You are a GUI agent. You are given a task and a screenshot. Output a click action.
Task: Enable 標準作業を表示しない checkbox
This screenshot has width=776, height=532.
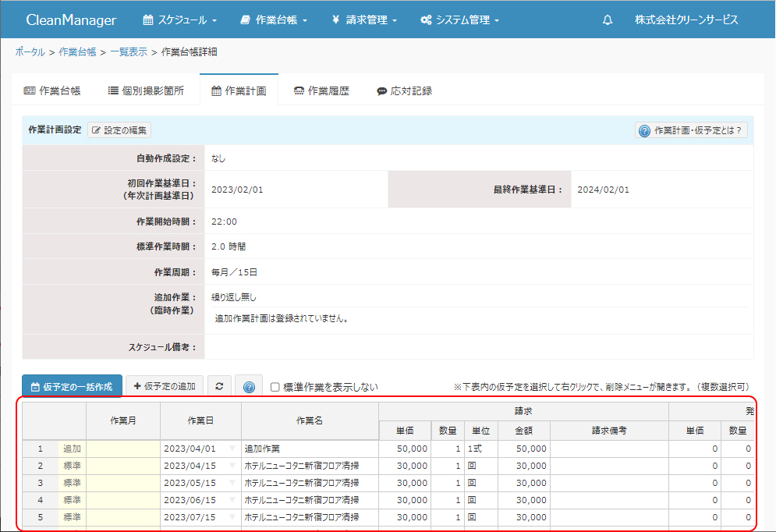coord(275,387)
